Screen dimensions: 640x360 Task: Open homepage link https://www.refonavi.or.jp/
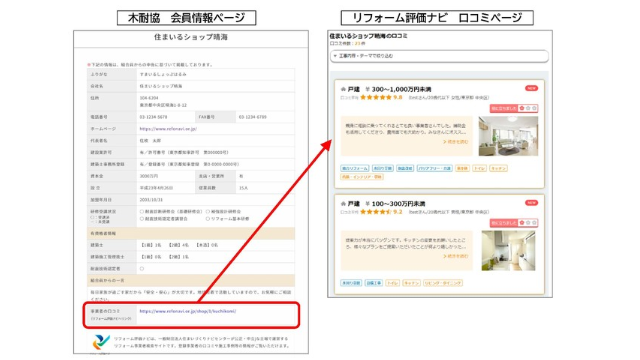click(168, 129)
